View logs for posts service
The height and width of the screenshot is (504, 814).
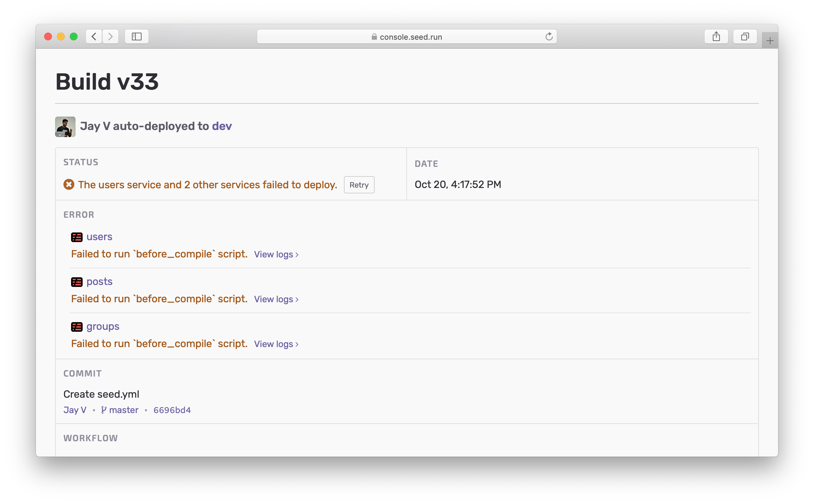point(276,299)
